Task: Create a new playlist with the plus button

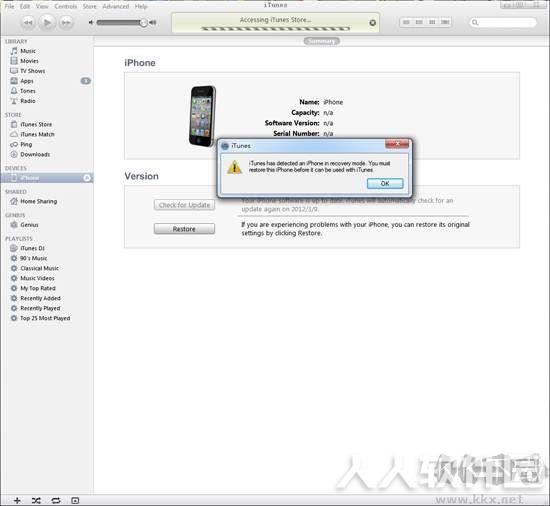Action: [x=17, y=500]
